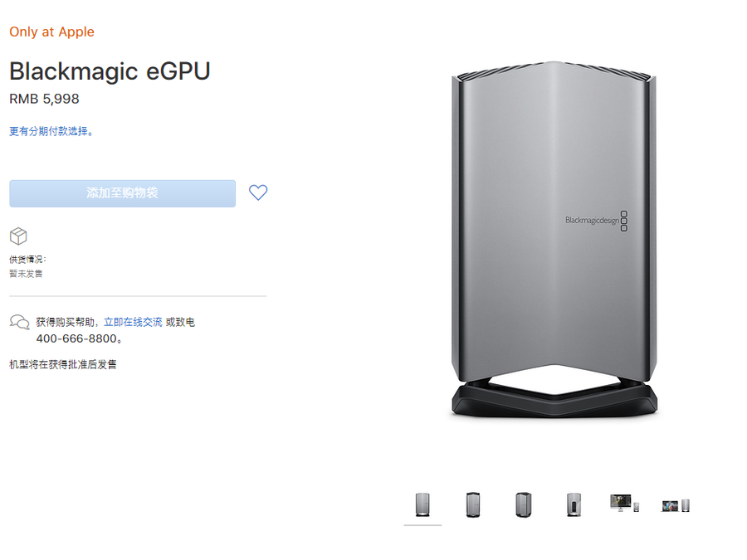
Task: Click the chat bubbles help icon
Action: 19,322
